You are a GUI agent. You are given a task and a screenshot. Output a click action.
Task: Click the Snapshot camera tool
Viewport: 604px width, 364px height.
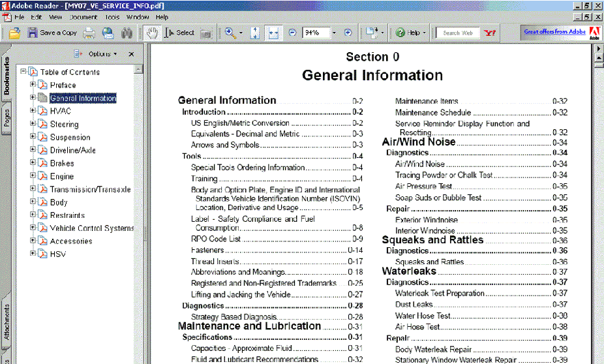click(x=206, y=33)
